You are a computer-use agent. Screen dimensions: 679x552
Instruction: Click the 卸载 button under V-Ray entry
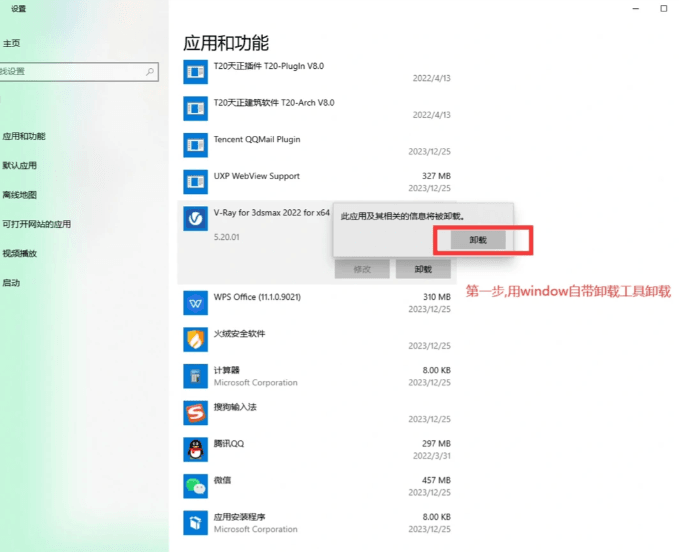[x=423, y=269]
